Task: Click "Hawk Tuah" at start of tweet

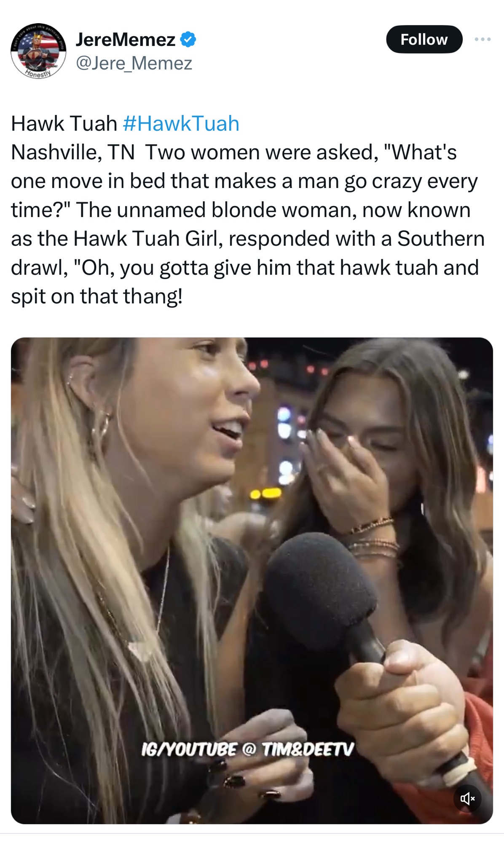Action: point(64,123)
